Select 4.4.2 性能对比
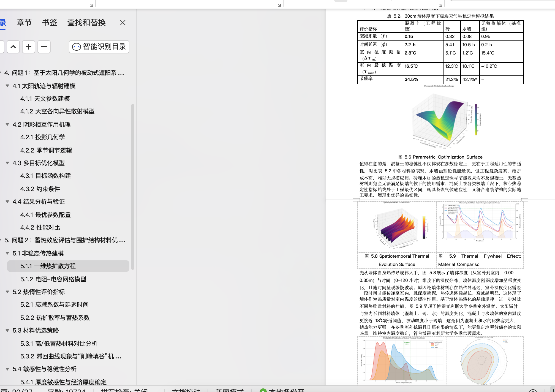The height and width of the screenshot is (392, 555). 40,227
